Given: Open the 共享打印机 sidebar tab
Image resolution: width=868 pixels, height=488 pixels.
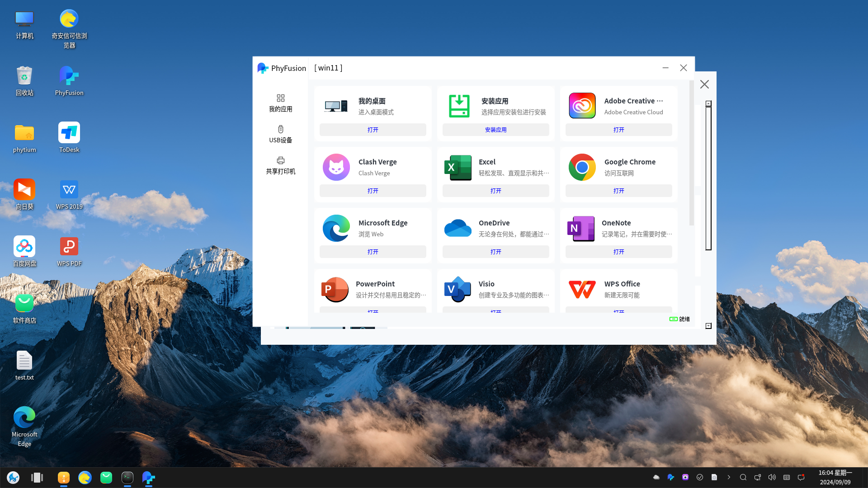Looking at the screenshot, I should coord(280,165).
